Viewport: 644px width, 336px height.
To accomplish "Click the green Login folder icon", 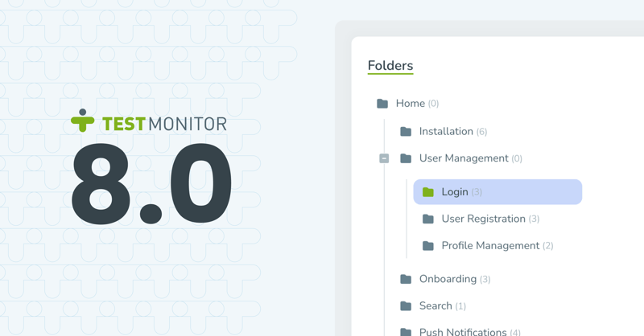I will coord(428,192).
